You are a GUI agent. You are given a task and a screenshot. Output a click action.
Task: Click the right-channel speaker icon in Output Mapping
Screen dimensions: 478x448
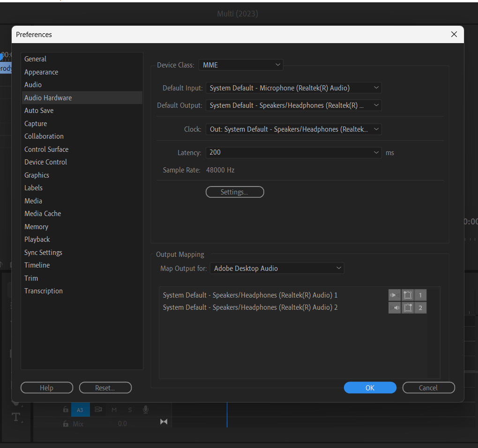[394, 307]
